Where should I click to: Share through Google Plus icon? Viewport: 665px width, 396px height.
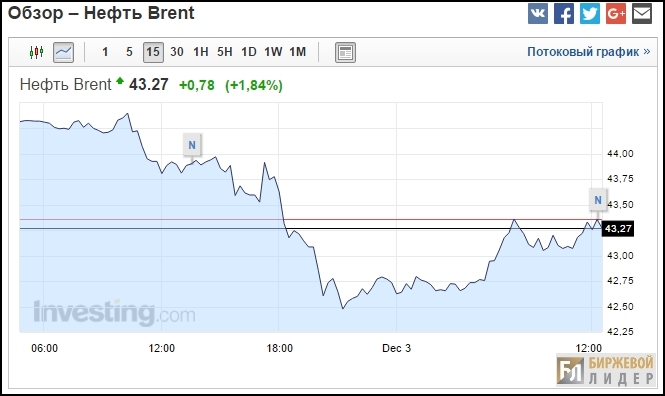(616, 14)
